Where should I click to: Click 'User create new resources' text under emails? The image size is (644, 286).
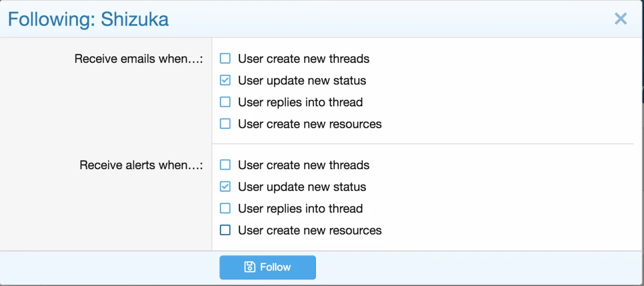(x=309, y=124)
